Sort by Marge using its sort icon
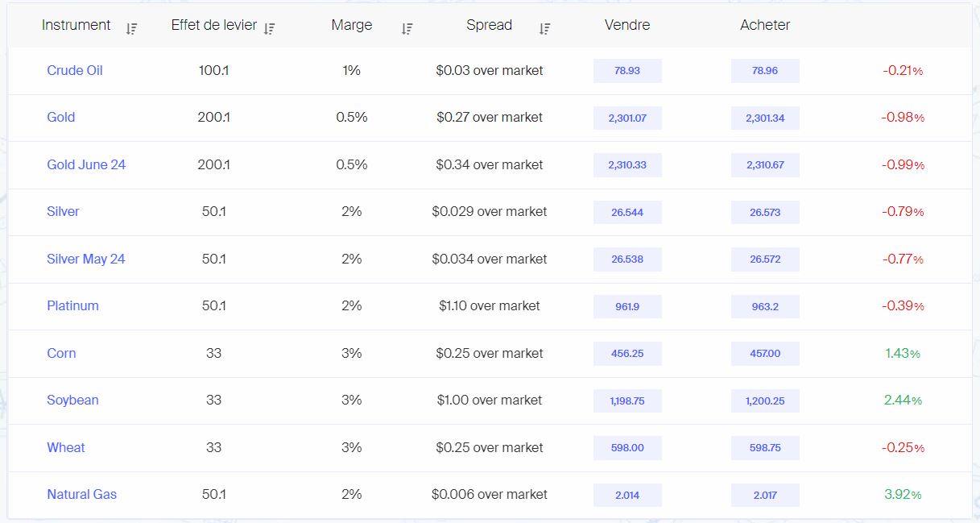980x523 pixels. click(x=407, y=29)
